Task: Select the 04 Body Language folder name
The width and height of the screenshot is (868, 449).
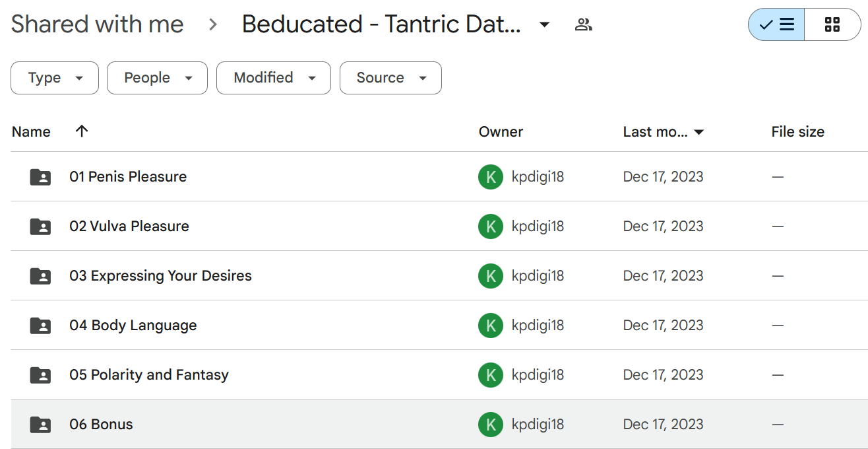Action: tap(133, 326)
